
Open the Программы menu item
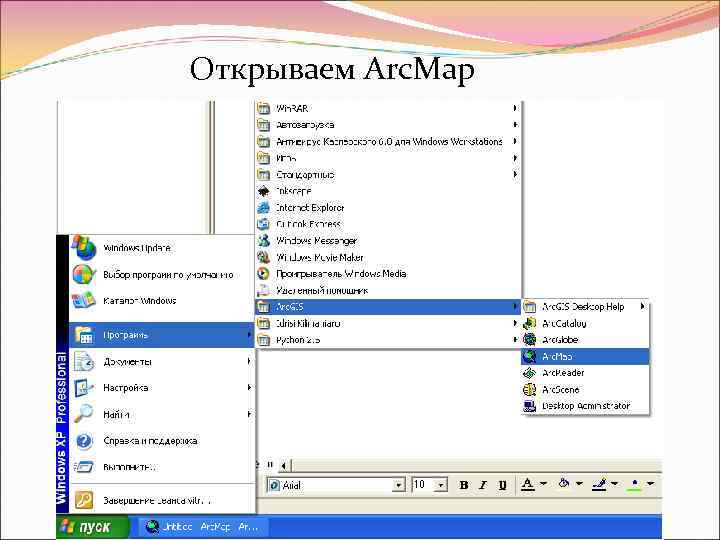(x=161, y=335)
